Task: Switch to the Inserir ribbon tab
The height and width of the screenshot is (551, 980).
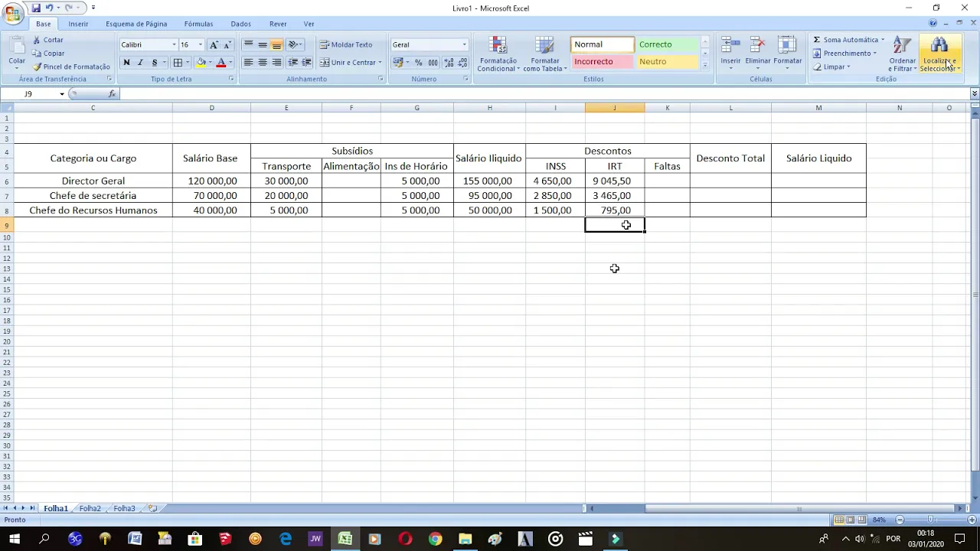Action: coord(78,24)
